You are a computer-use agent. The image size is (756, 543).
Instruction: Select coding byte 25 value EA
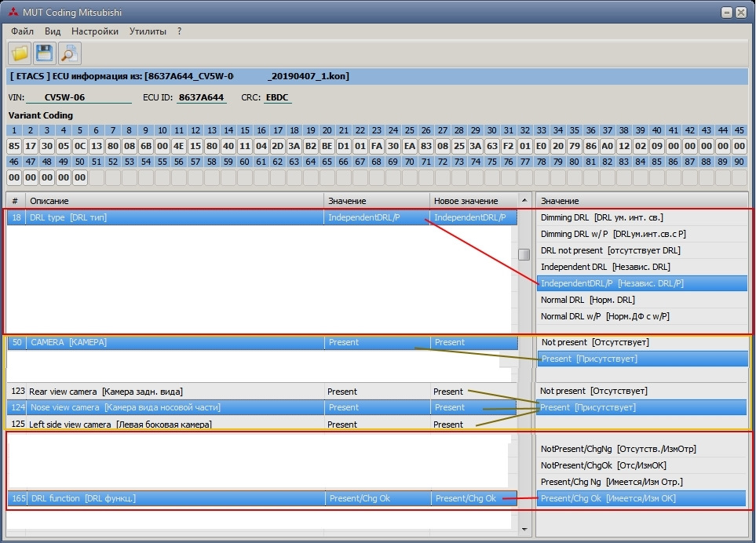(x=409, y=146)
